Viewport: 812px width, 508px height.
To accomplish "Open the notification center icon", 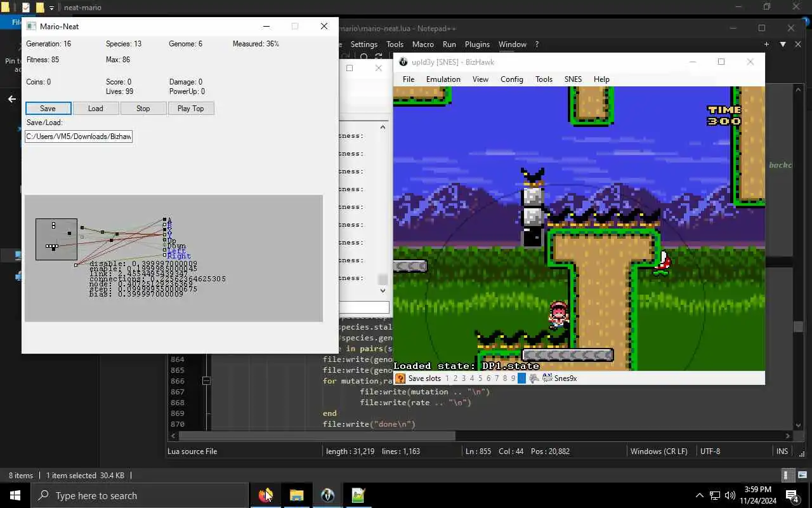I will coord(792,495).
